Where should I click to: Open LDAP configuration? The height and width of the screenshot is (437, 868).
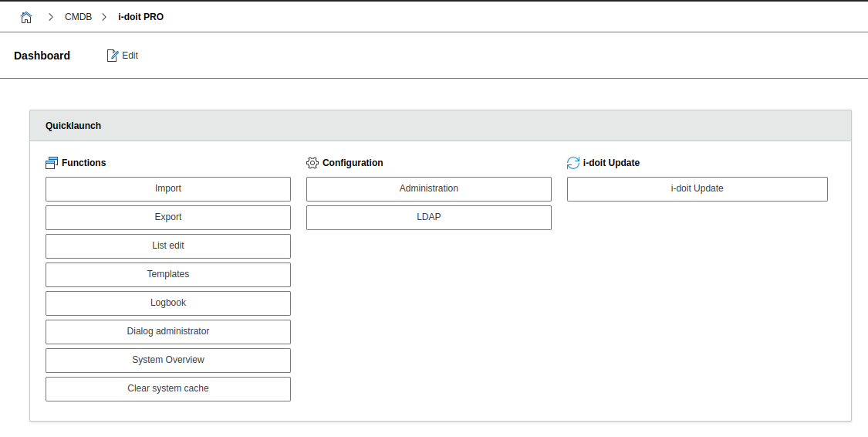click(429, 218)
